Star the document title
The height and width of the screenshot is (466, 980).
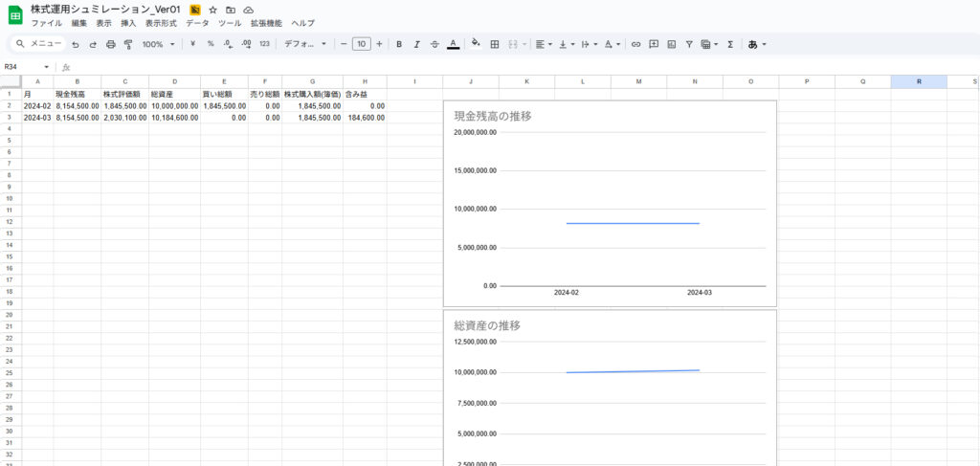212,10
